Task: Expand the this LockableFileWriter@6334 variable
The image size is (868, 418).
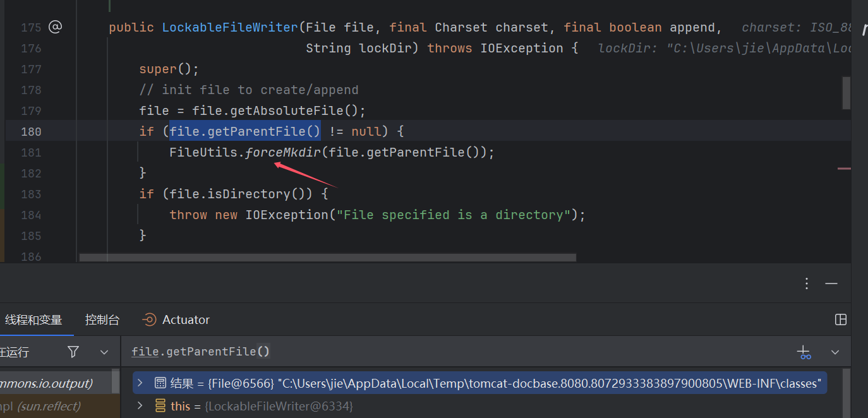Action: tap(140, 406)
